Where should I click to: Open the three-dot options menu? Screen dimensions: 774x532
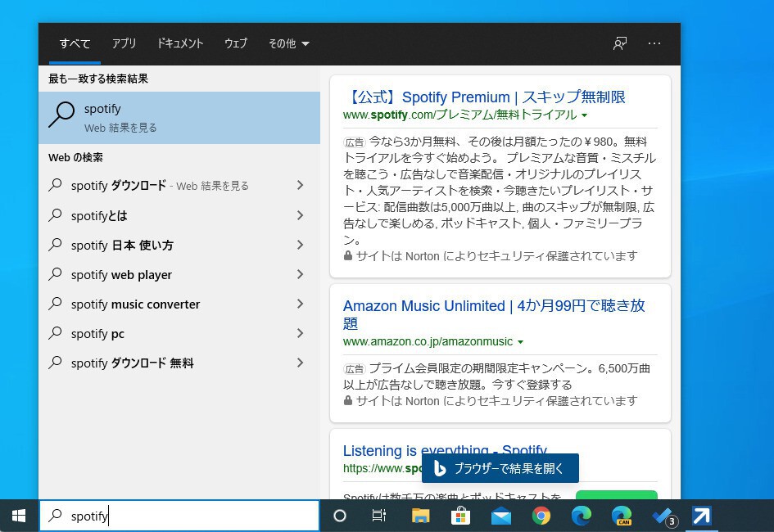[x=654, y=43]
